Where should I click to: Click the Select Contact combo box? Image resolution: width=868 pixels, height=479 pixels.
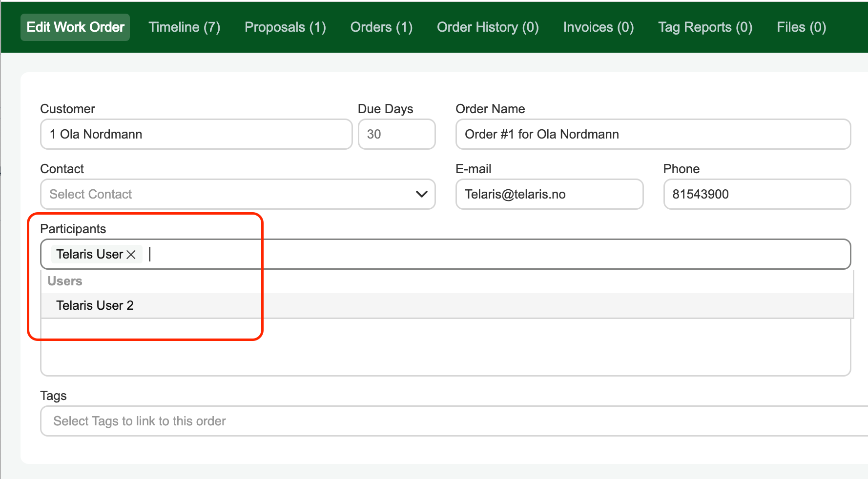[238, 194]
